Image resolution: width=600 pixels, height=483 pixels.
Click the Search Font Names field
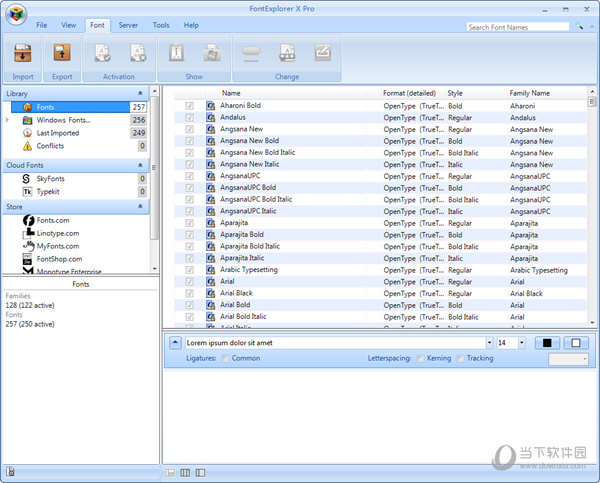coord(518,27)
